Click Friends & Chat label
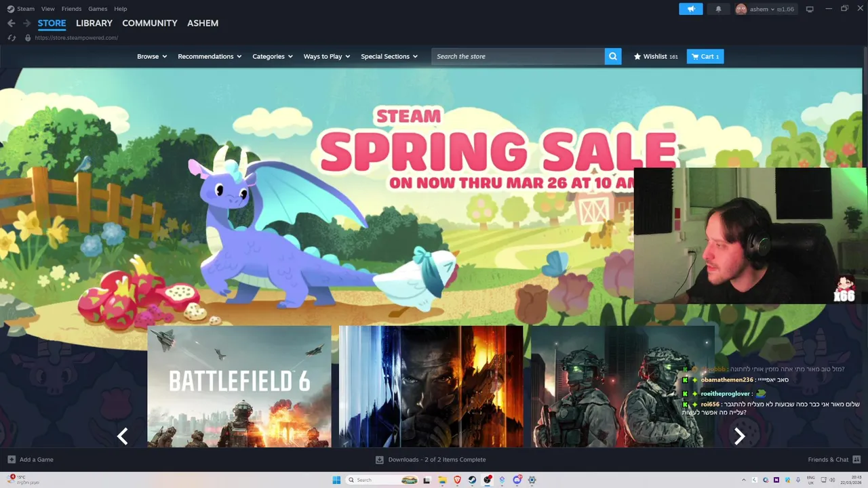 tap(828, 460)
